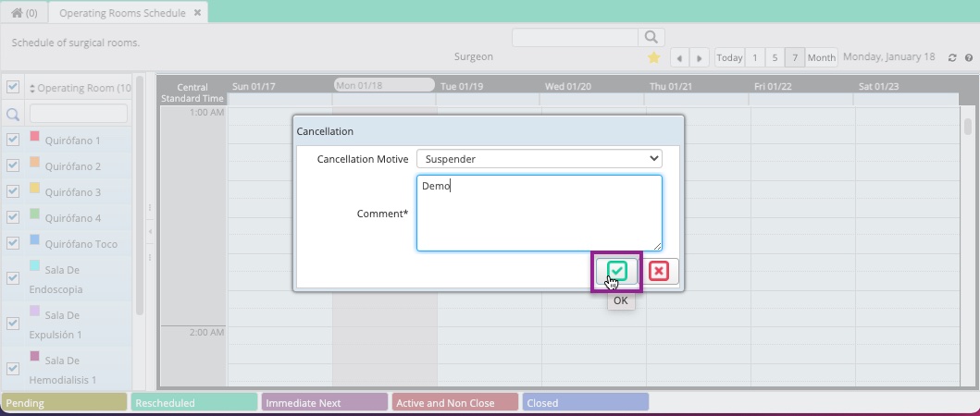Switch to Month view
The width and height of the screenshot is (980, 416).
click(821, 57)
